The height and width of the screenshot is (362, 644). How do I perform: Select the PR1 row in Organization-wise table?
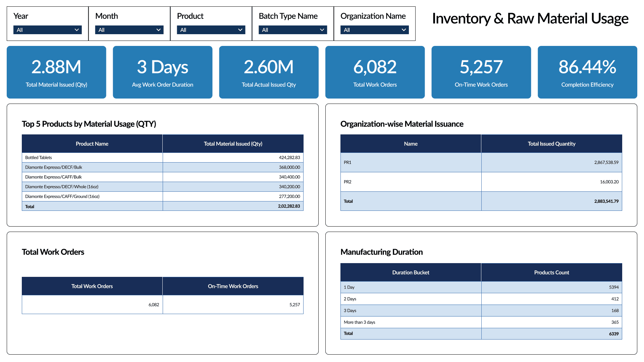[x=411, y=162]
